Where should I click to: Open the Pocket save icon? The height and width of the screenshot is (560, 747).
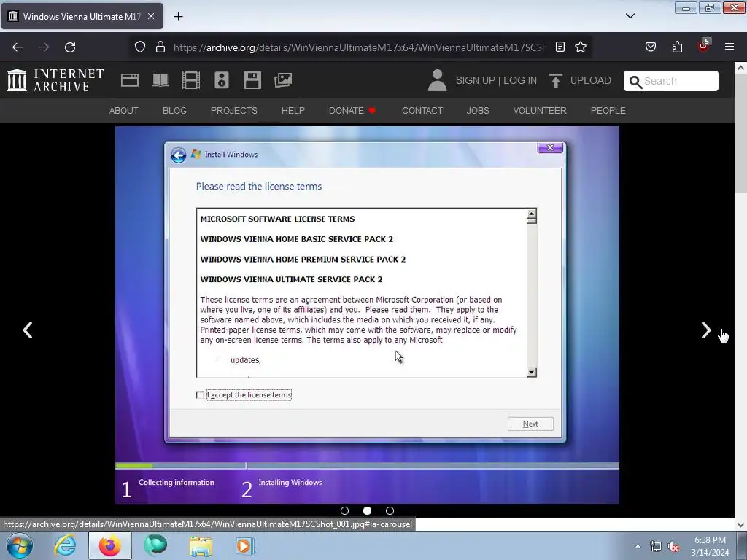pyautogui.click(x=650, y=47)
